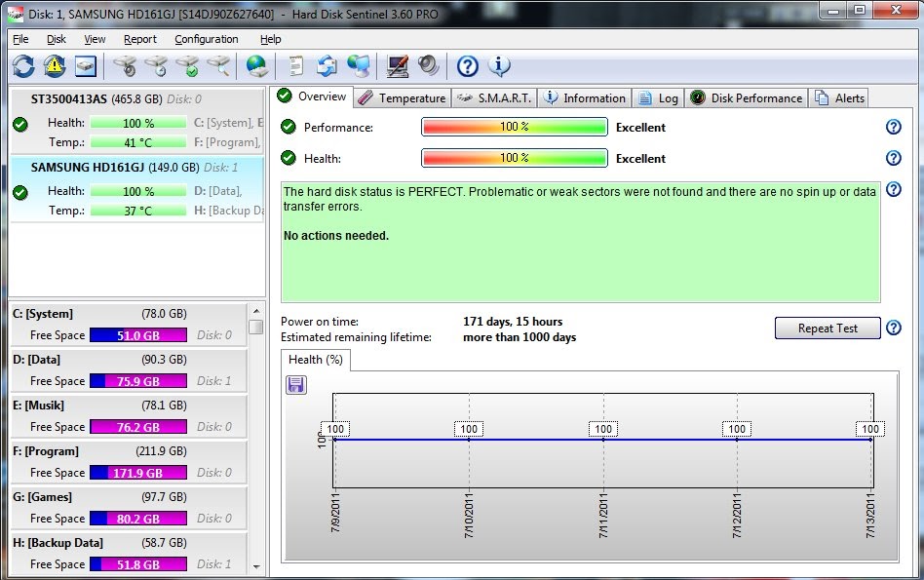This screenshot has height=580, width=924.
Task: Open the Configuration menu
Action: (x=206, y=39)
